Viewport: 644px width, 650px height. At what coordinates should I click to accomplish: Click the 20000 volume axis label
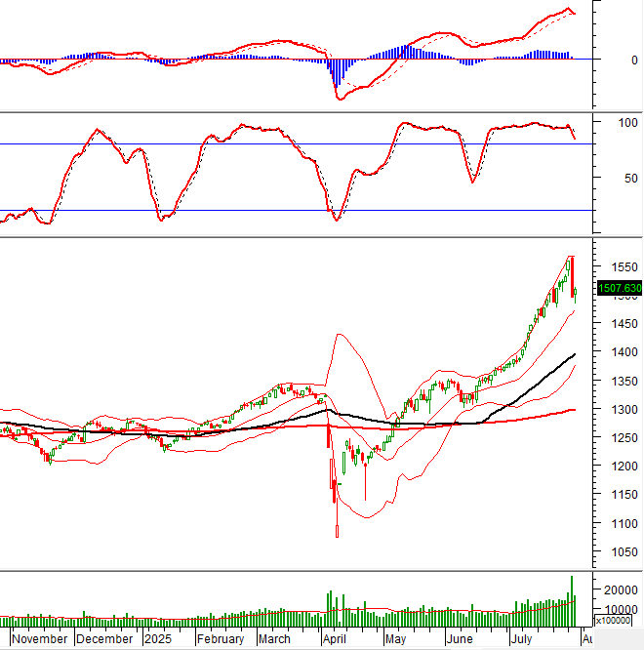(x=621, y=590)
